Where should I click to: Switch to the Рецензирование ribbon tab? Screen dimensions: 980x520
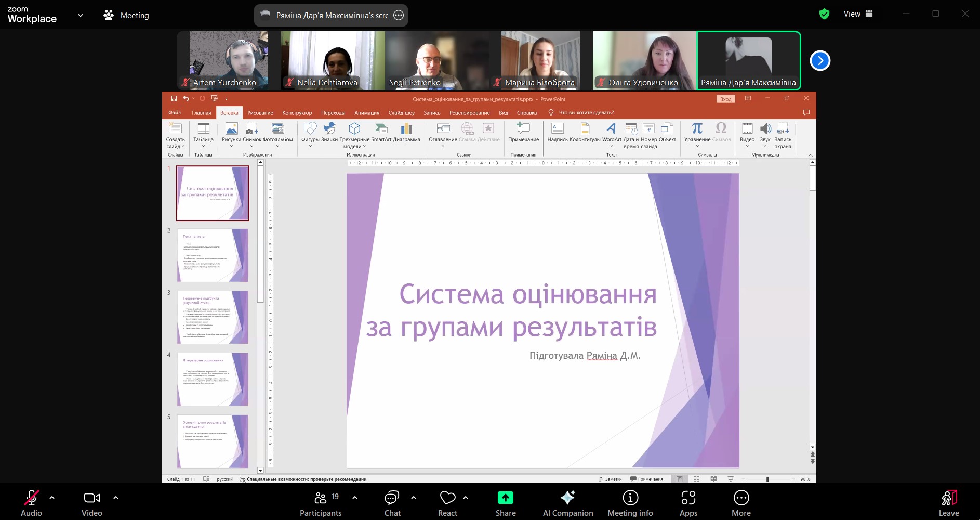(470, 113)
